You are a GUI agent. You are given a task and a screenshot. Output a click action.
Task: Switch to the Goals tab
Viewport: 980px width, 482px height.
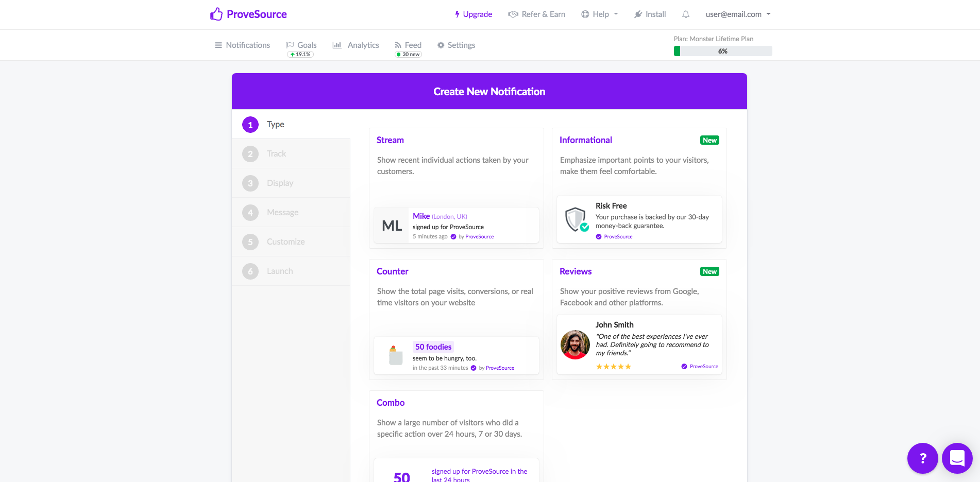(301, 45)
